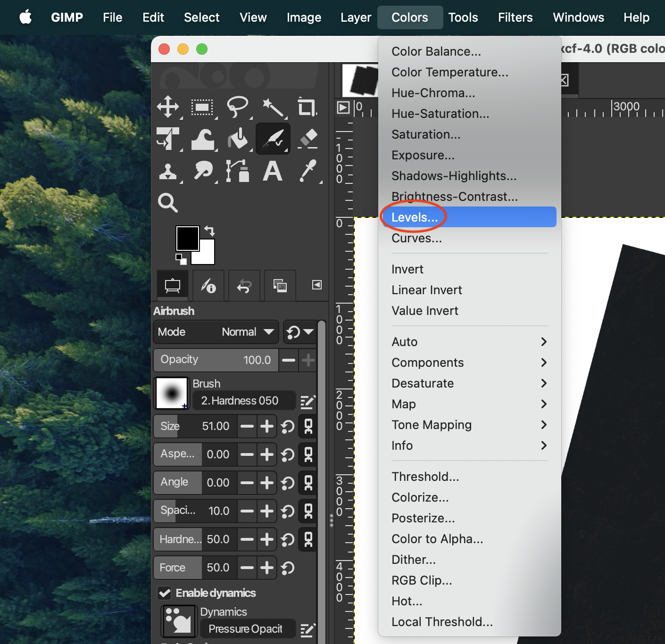Viewport: 665px width, 644px height.
Task: Toggle link Angle to brush native
Action: coord(308,483)
